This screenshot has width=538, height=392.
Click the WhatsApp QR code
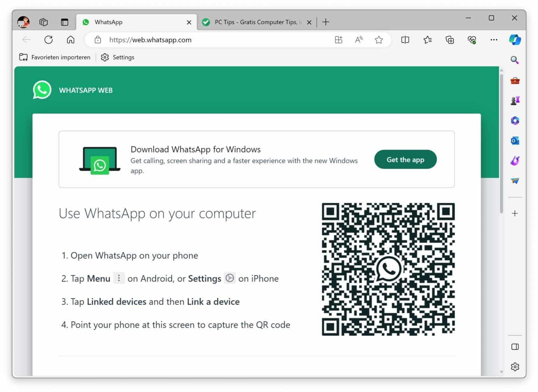click(388, 269)
